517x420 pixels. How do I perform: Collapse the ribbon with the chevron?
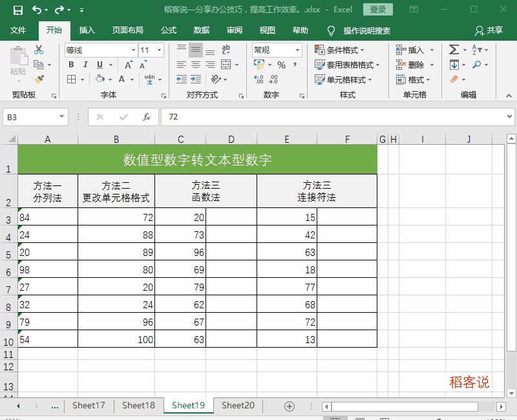(x=509, y=96)
